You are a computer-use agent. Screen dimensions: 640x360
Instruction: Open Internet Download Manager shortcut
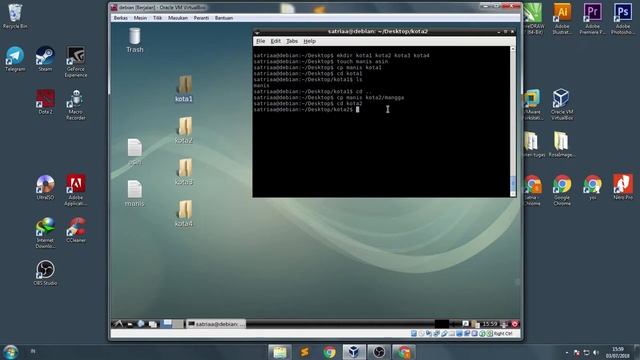click(x=45, y=233)
